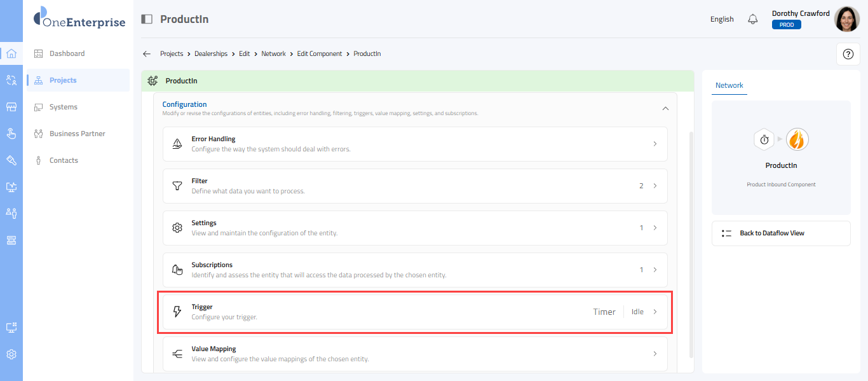The image size is (868, 381).
Task: Click the home icon in left rail
Action: pyautogui.click(x=11, y=53)
